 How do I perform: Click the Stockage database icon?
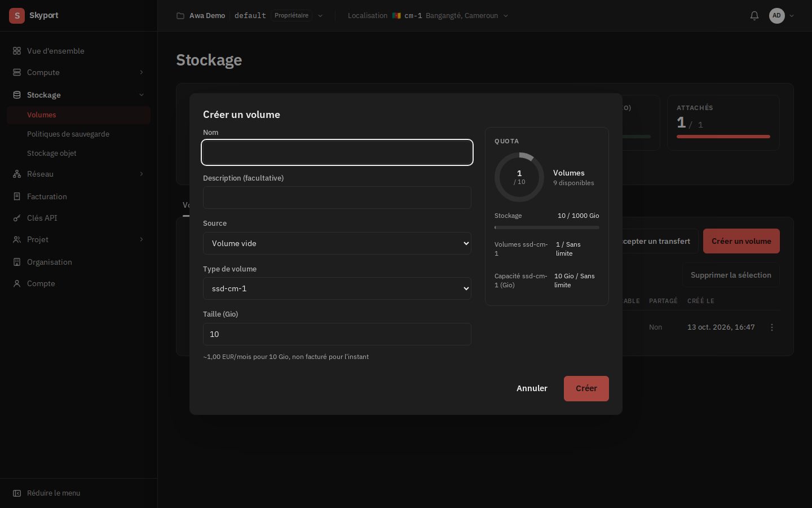(17, 95)
